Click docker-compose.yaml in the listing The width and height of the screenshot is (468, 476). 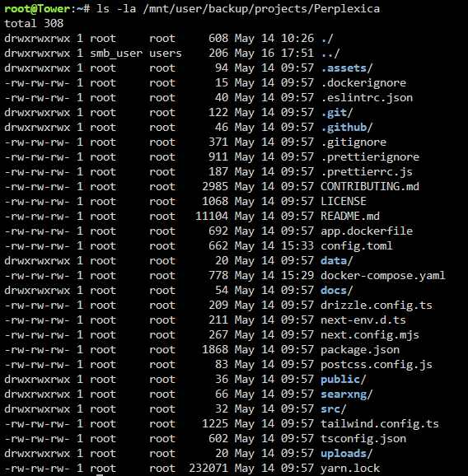point(383,276)
